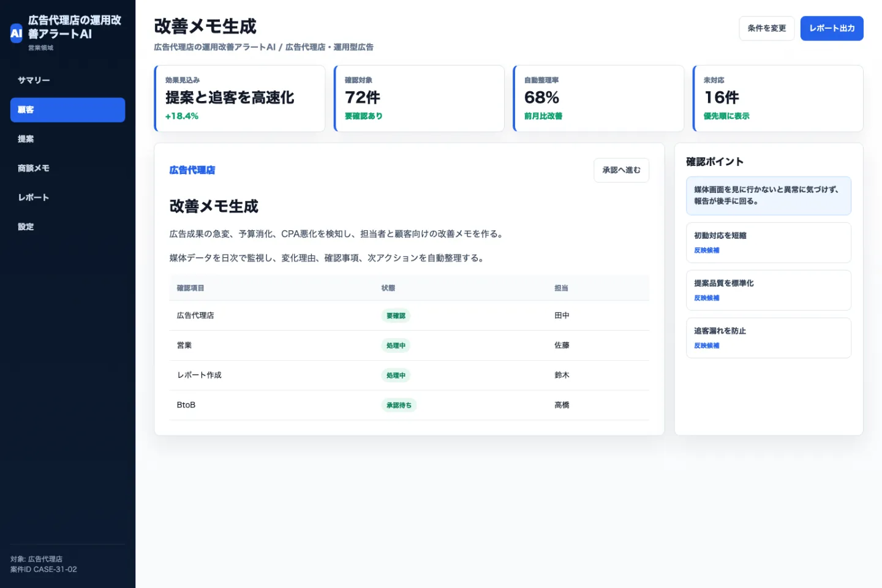The height and width of the screenshot is (588, 882).
Task: Go to the 提案 sidebar section
Action: [67, 139]
